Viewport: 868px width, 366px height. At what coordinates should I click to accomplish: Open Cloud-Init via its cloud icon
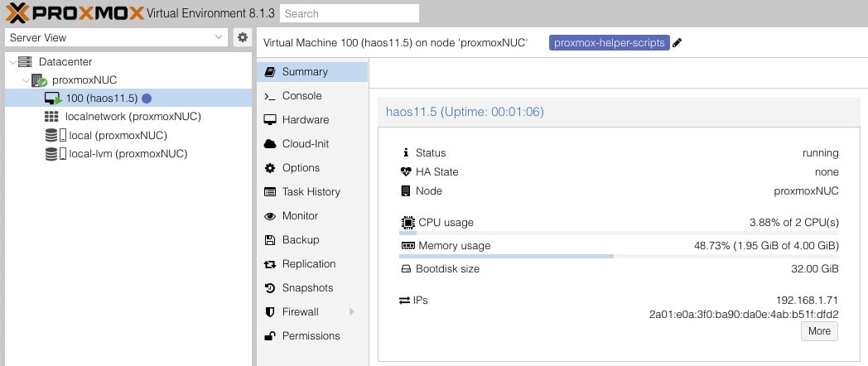pyautogui.click(x=269, y=144)
